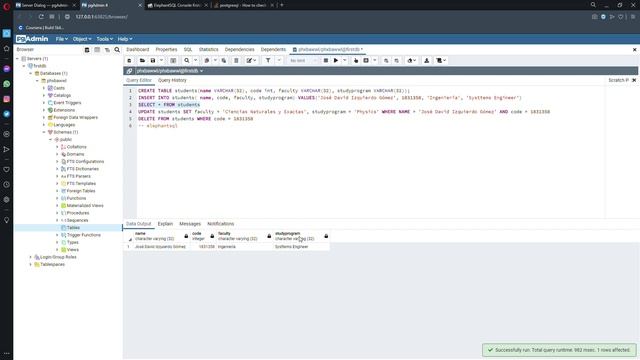
Task: Open the Find options dropdown arrow
Action: (196, 60)
